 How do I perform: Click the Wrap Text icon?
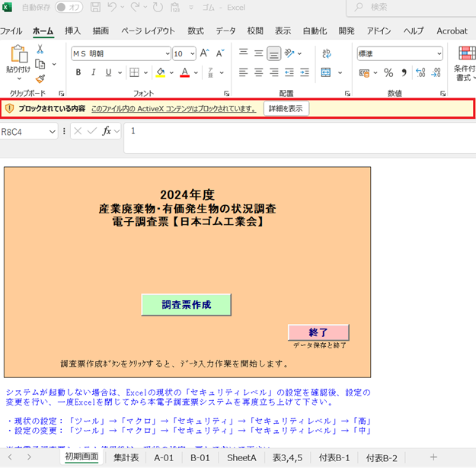[327, 53]
